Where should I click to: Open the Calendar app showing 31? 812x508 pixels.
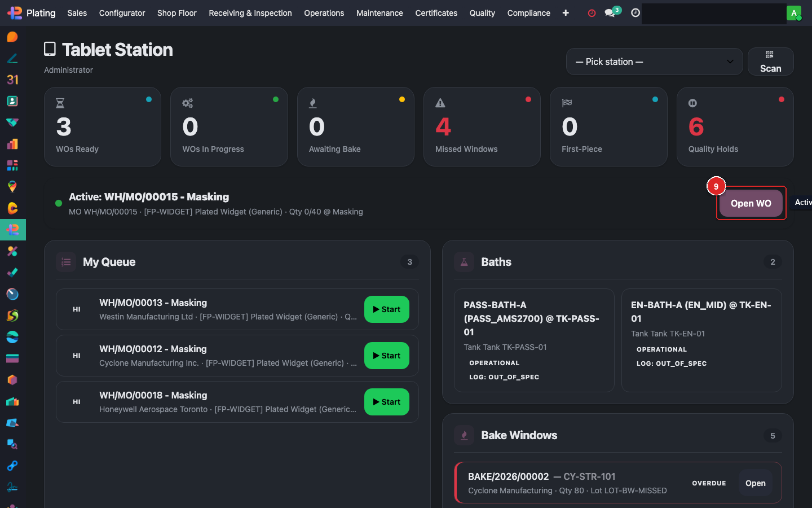(12, 80)
